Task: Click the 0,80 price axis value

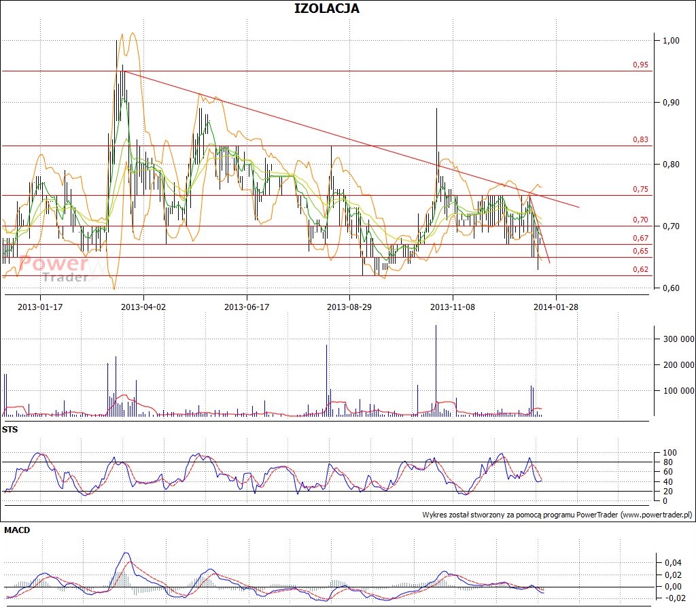Action: click(671, 165)
